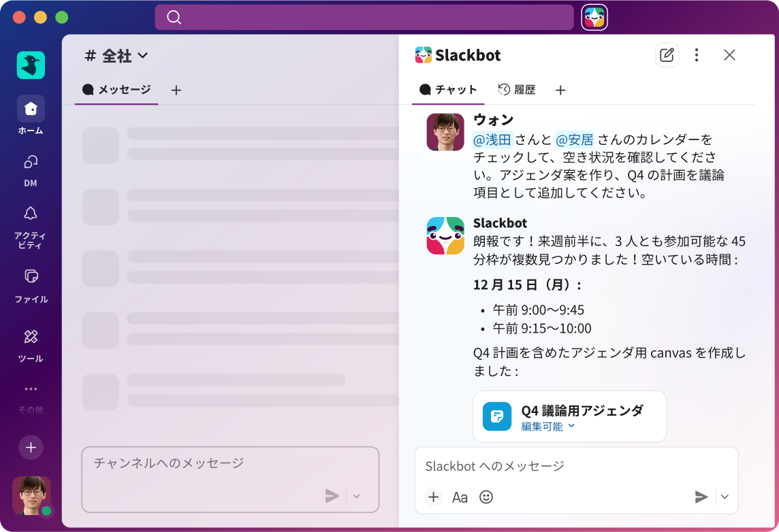The width and height of the screenshot is (779, 532).
Task: Open send options dropdown in channel composer
Action: click(x=356, y=496)
